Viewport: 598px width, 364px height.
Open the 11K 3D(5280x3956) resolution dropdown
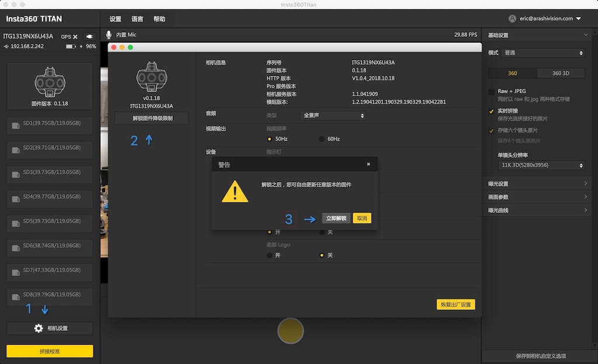click(x=541, y=166)
